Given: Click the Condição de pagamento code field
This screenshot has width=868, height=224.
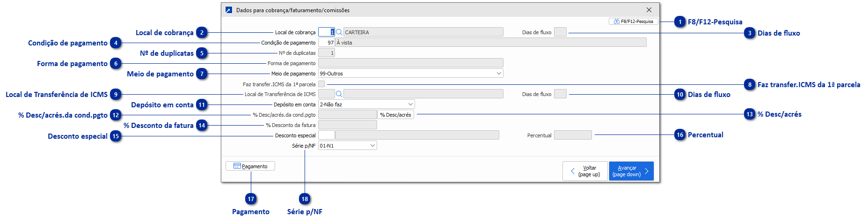Looking at the screenshot, I should tap(326, 43).
